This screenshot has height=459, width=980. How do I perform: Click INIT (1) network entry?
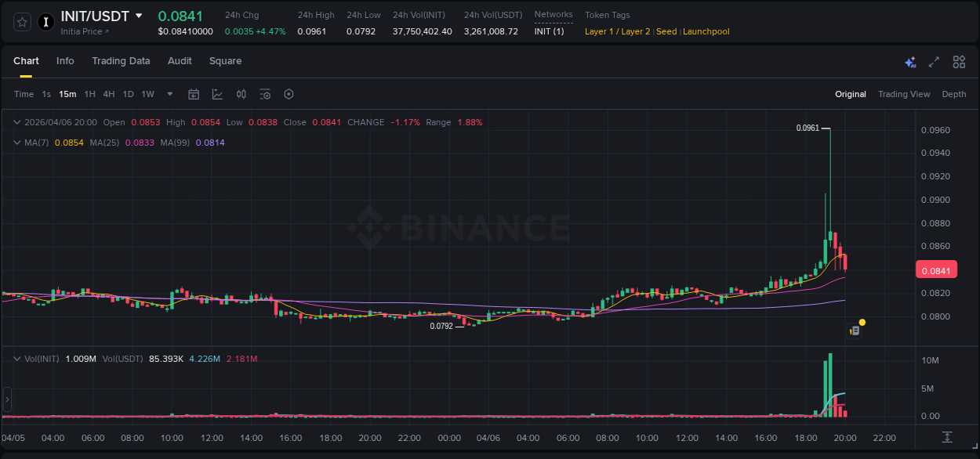tap(549, 31)
